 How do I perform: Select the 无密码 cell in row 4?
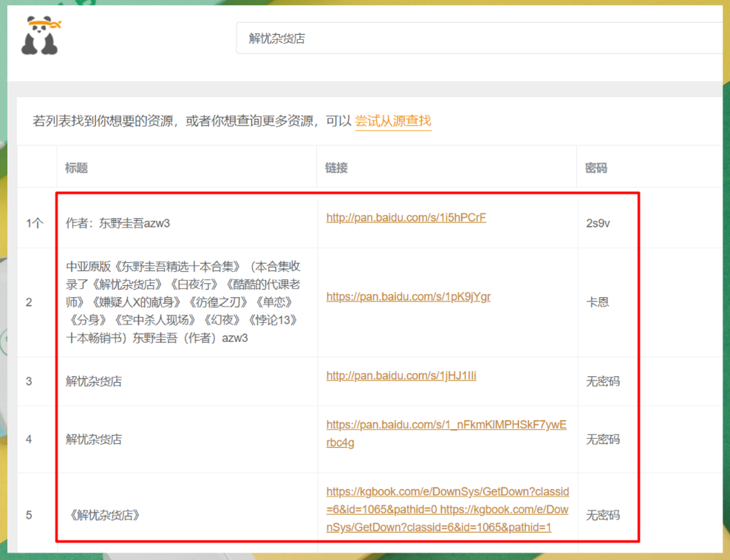click(x=603, y=439)
